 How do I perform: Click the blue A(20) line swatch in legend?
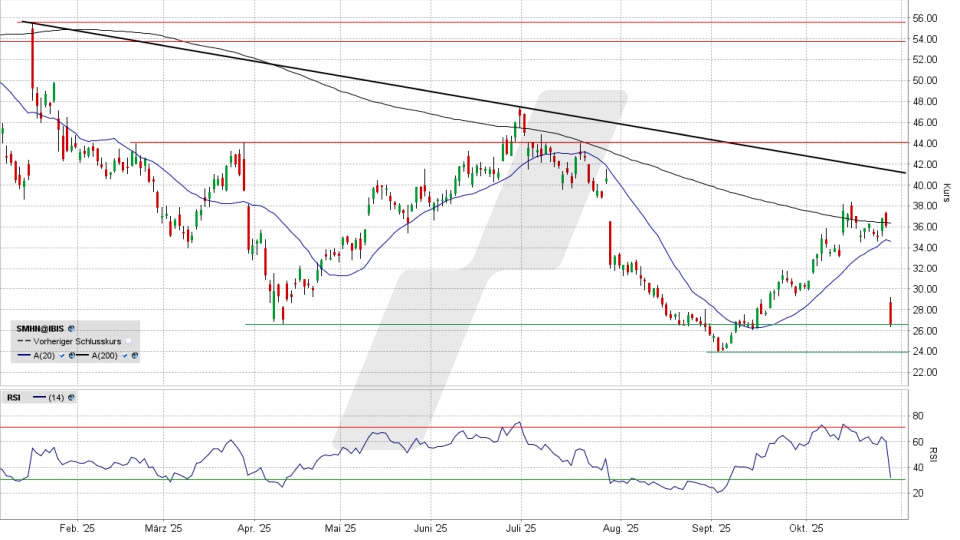click(24, 355)
